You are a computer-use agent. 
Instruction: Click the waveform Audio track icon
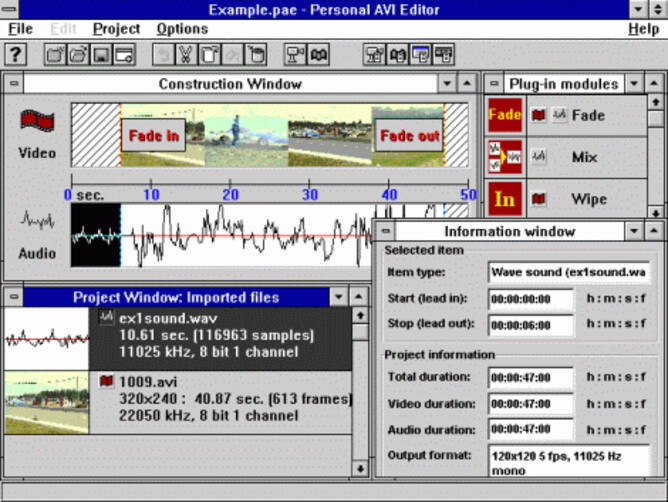[37, 220]
